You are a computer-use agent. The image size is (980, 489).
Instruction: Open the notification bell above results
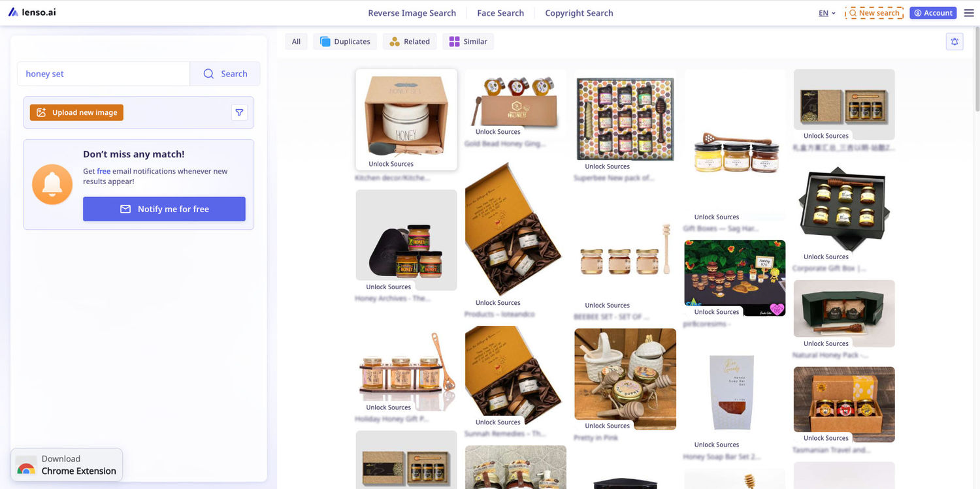coord(955,41)
